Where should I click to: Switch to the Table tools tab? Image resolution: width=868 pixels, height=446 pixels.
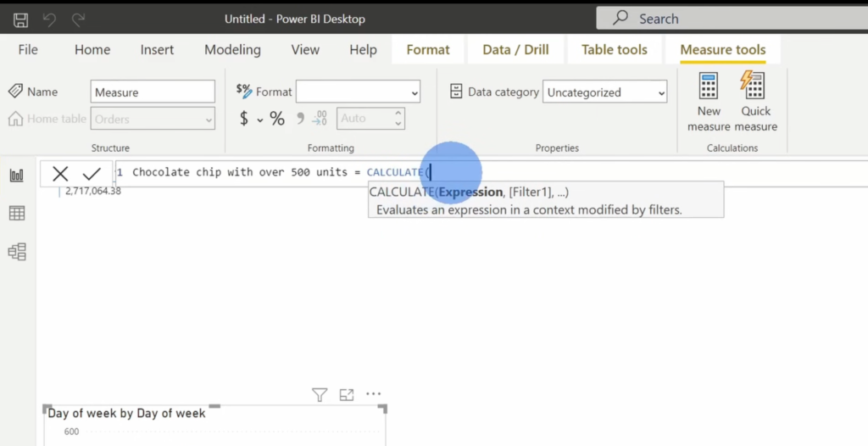(614, 50)
